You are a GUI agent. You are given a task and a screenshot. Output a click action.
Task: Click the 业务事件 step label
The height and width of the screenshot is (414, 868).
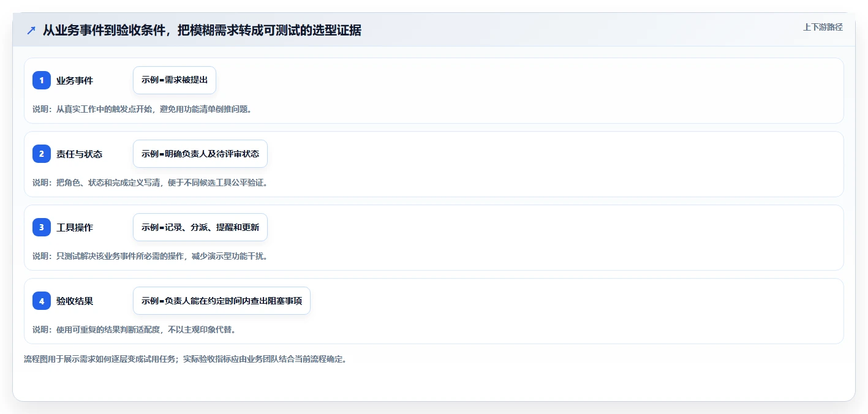click(x=75, y=80)
